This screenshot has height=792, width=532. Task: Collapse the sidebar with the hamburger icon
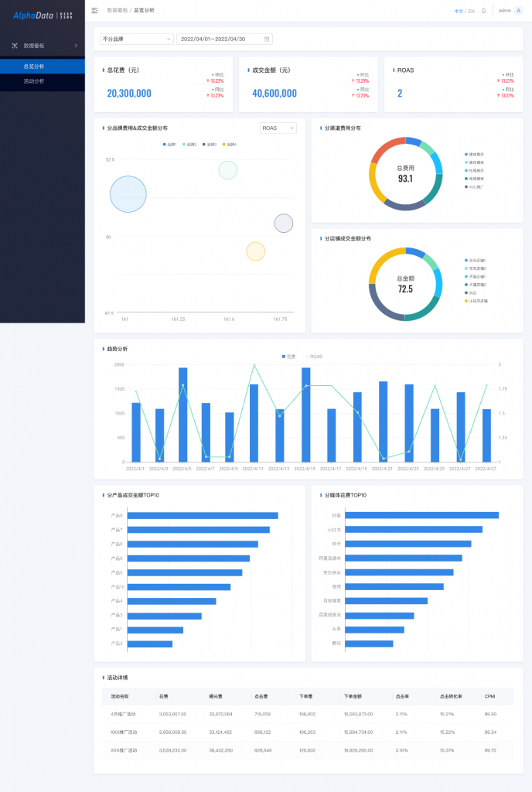coord(94,11)
